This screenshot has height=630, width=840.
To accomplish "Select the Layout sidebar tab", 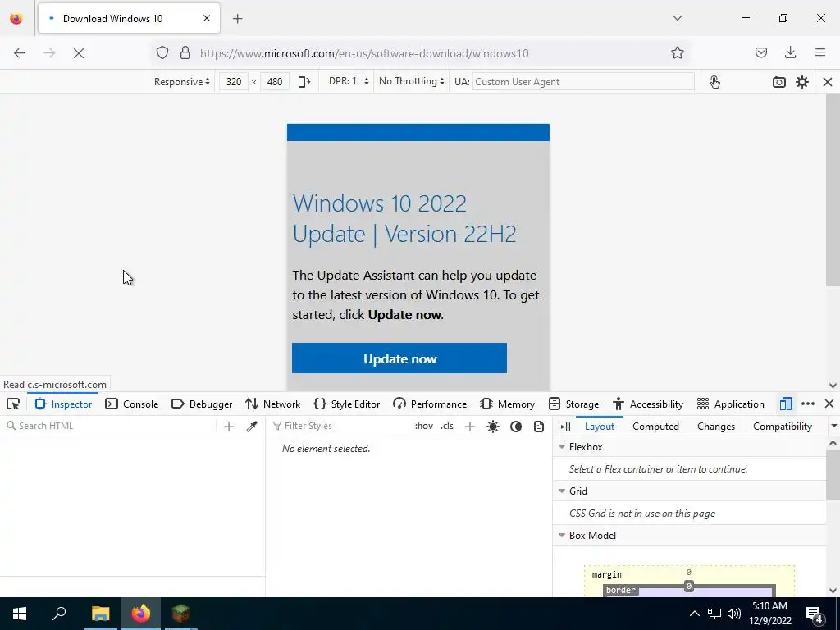I will pos(600,427).
